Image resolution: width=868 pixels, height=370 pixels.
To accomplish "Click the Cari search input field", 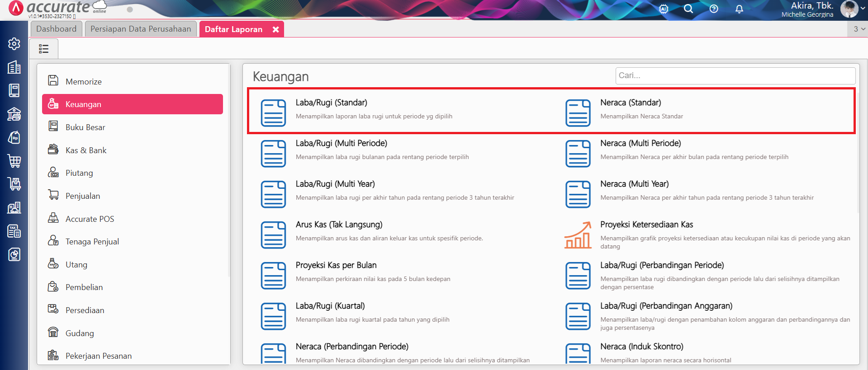I will (735, 76).
